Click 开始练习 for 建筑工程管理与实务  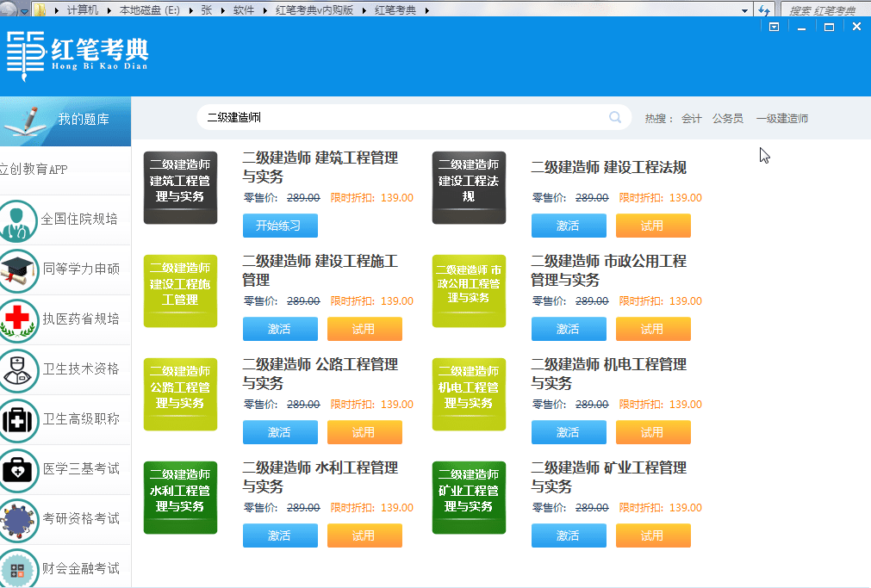click(x=280, y=226)
